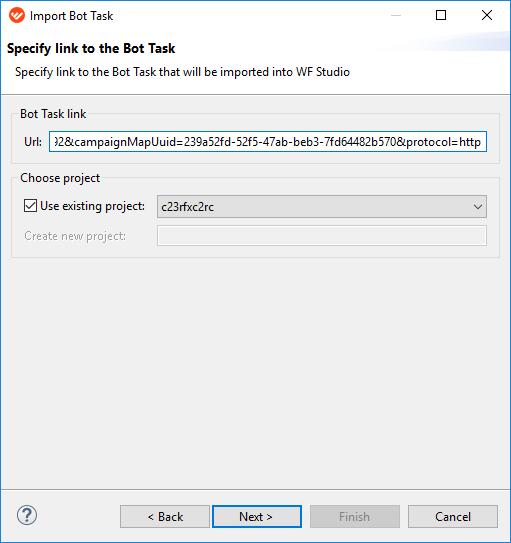Click the 'Specify link to the Bot Task' heading
The height and width of the screenshot is (543, 511).
coord(91,48)
